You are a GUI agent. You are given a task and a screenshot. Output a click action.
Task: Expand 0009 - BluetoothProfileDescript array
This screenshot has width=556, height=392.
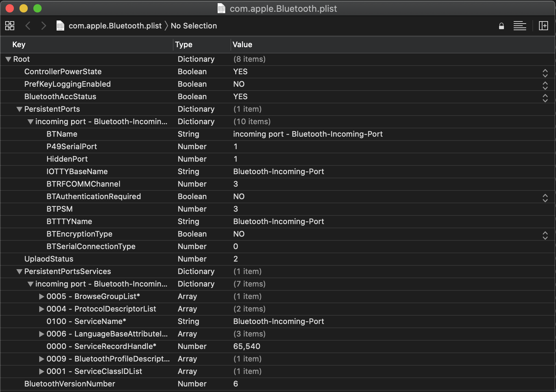(x=42, y=359)
